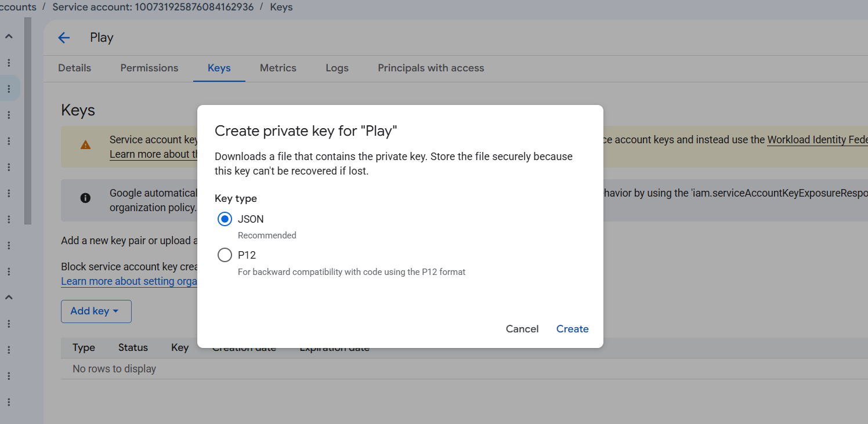The image size is (868, 424).
Task: Open the Metrics tab
Action: (x=278, y=68)
